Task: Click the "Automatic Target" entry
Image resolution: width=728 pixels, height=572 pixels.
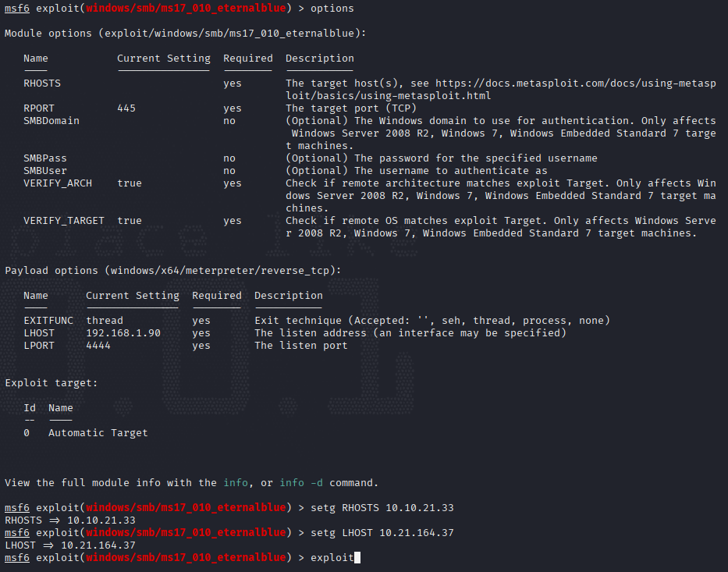Action: point(98,433)
